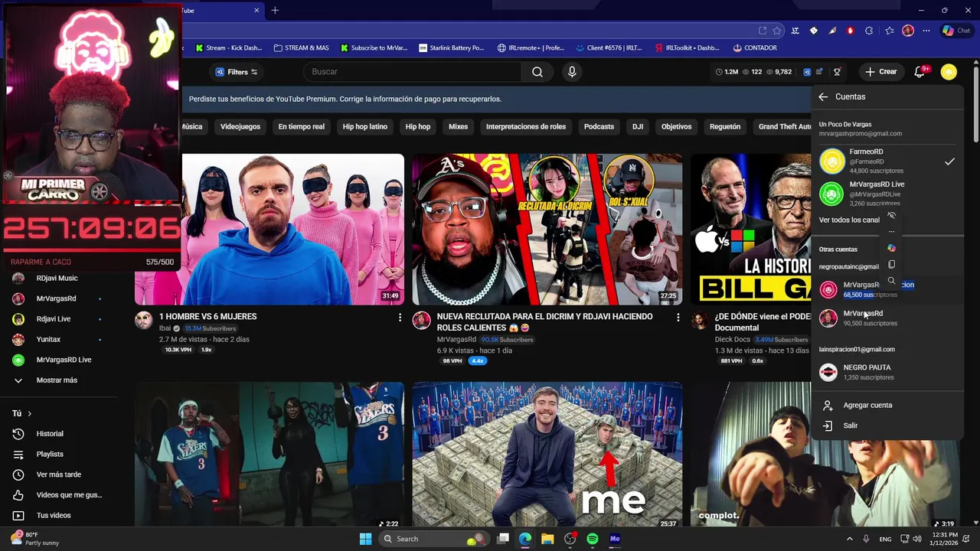Open STREAM & MAS bookmark folder
The image size is (980, 551).
pos(301,47)
